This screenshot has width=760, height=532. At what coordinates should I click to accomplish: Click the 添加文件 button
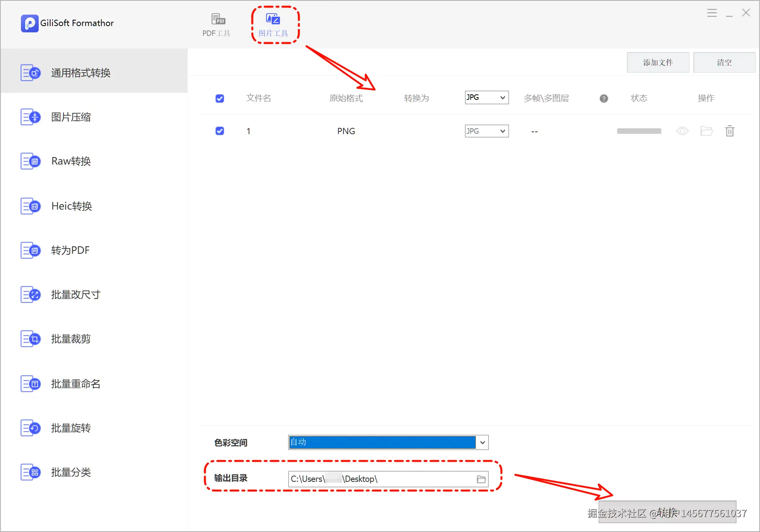[657, 62]
